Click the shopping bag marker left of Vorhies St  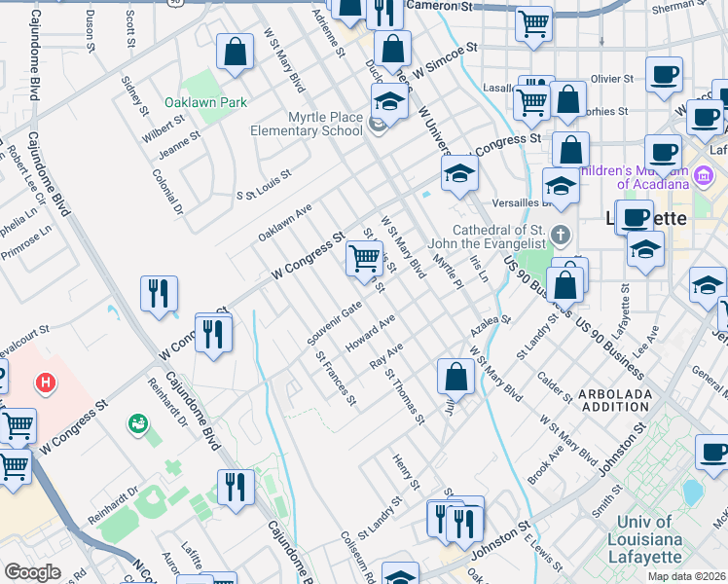pyautogui.click(x=567, y=101)
